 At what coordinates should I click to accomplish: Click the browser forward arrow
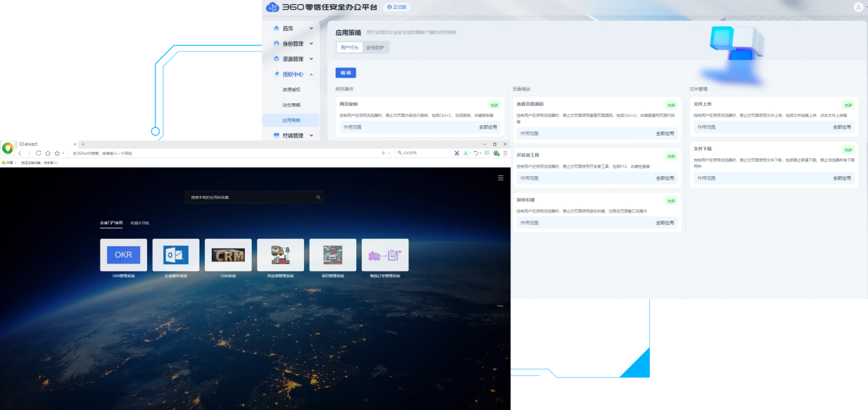(29, 153)
